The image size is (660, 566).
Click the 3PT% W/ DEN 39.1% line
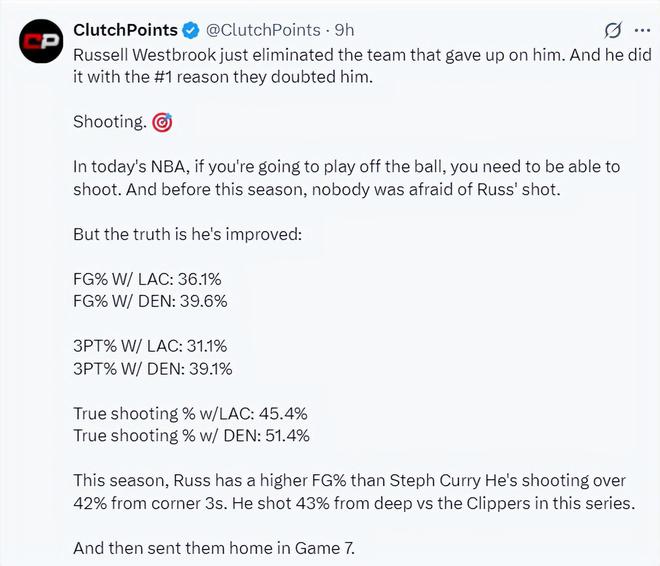(153, 368)
